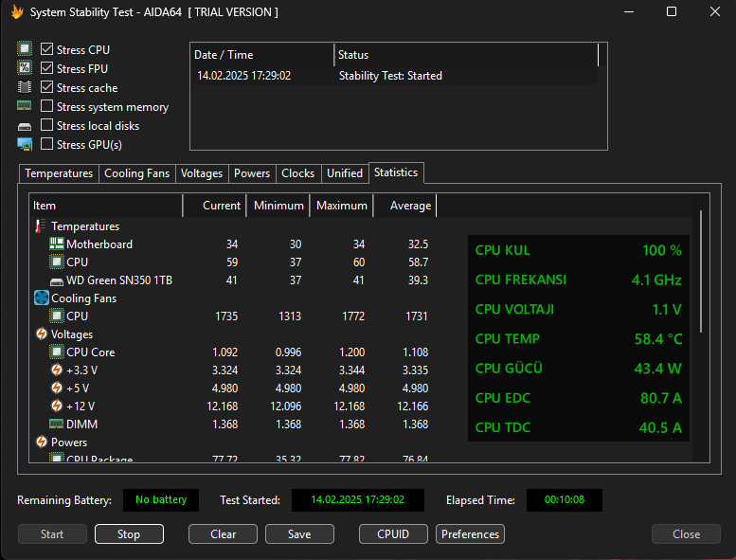Click the Cooling Fans group label
The width and height of the screenshot is (736, 560).
click(84, 298)
